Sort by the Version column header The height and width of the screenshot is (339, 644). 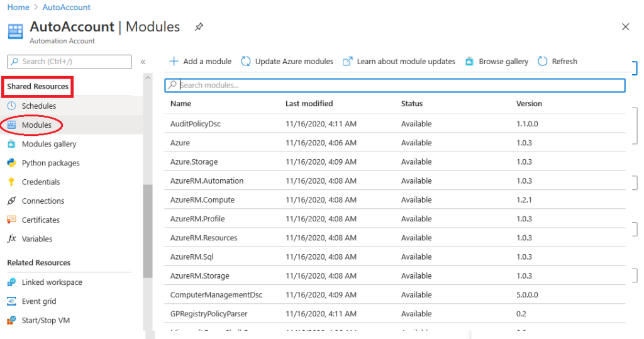[529, 104]
